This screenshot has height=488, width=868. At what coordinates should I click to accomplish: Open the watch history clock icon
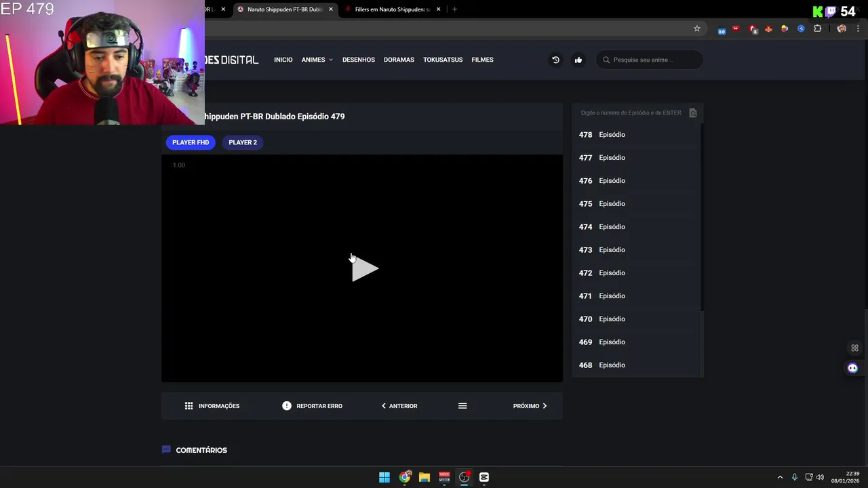pyautogui.click(x=555, y=60)
